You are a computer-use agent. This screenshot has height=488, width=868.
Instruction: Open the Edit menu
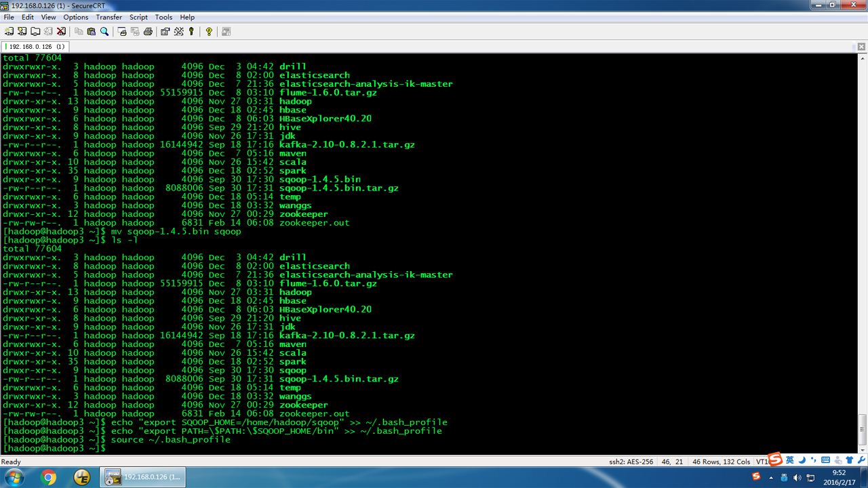28,17
